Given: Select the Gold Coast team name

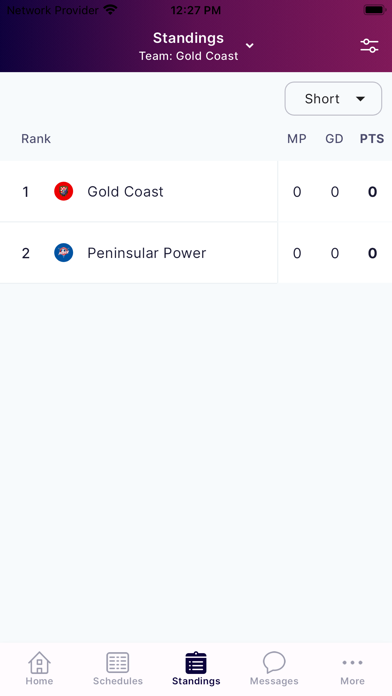Looking at the screenshot, I should point(125,191).
